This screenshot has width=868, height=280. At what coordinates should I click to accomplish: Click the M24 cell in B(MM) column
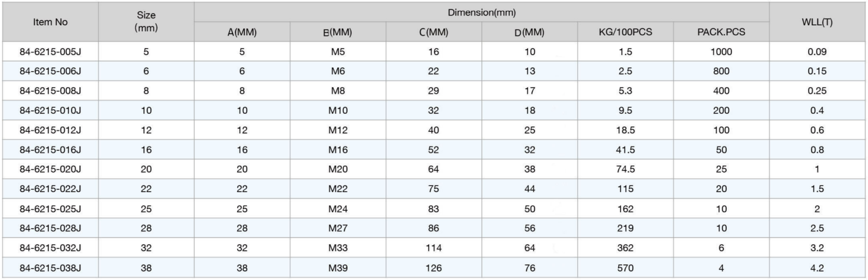click(338, 209)
